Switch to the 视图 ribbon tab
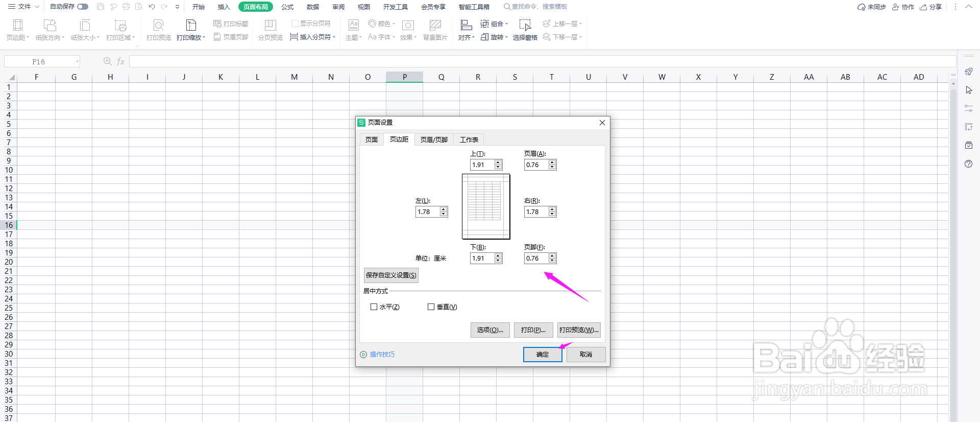The height and width of the screenshot is (422, 980). [364, 7]
